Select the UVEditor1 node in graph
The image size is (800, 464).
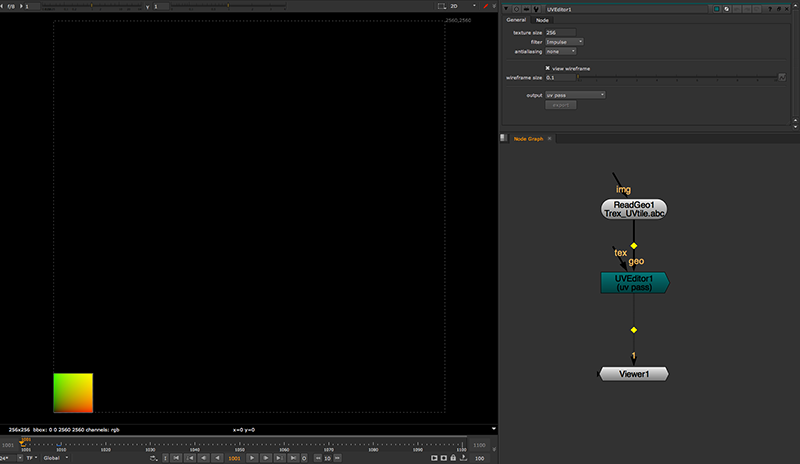[633, 282]
